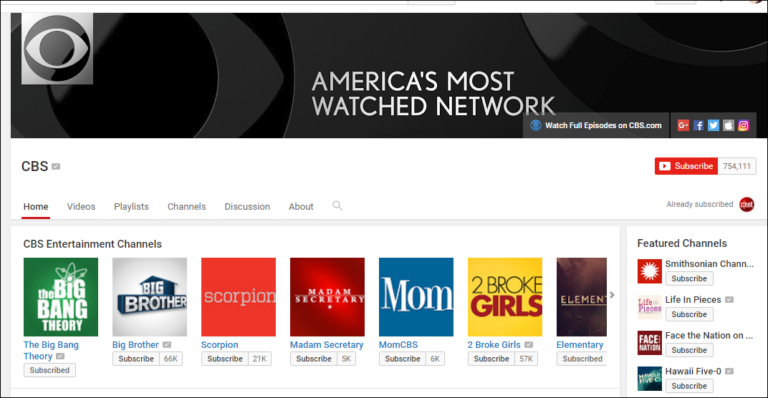Open MomCBS channel link
This screenshot has width=768, height=398.
point(398,345)
